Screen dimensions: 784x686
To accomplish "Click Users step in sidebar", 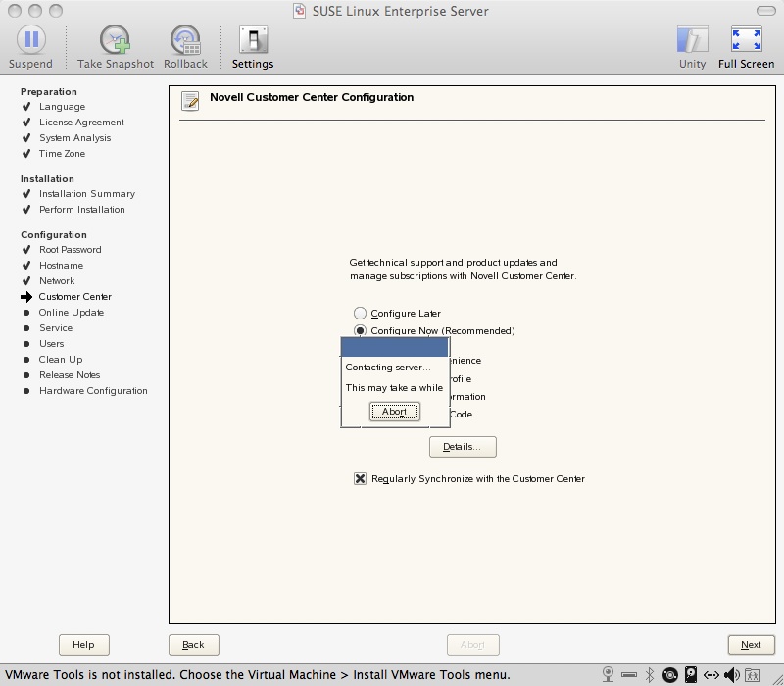I will click(52, 344).
